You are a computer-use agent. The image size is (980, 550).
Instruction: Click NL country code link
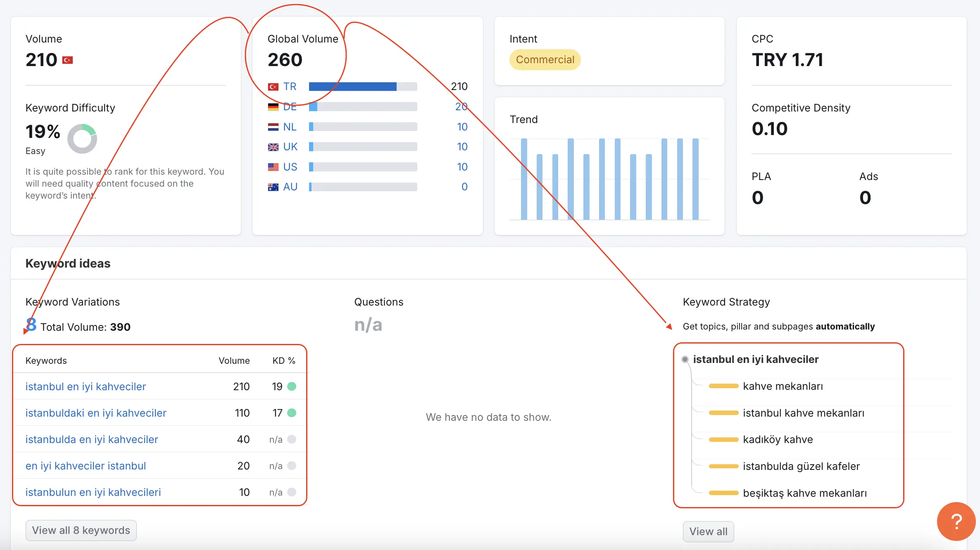[290, 127]
